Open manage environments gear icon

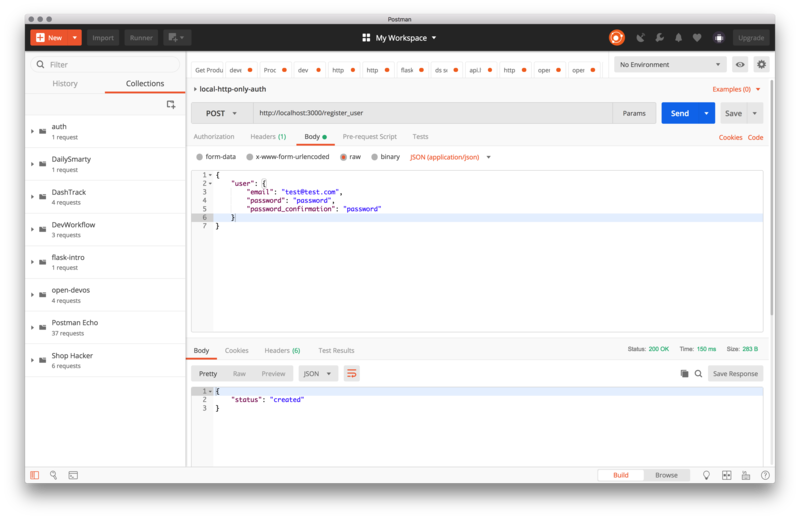761,65
